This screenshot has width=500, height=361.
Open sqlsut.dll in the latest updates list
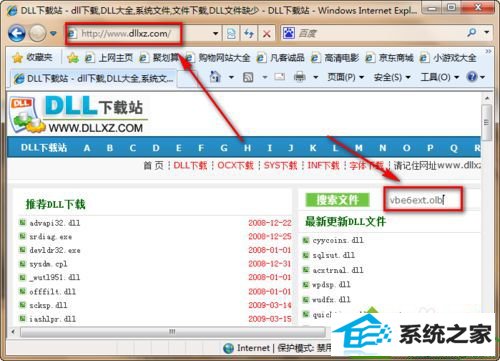(334, 255)
